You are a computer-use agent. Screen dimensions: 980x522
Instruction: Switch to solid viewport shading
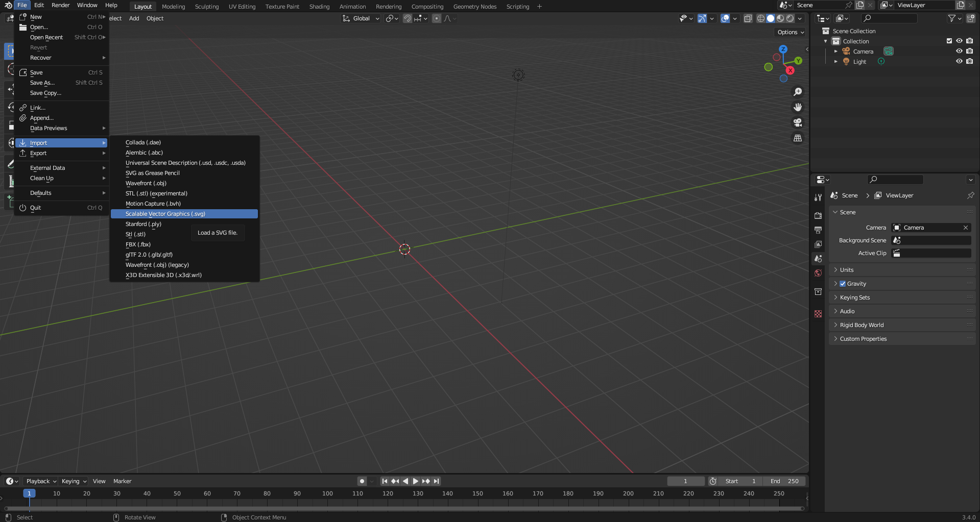point(771,18)
